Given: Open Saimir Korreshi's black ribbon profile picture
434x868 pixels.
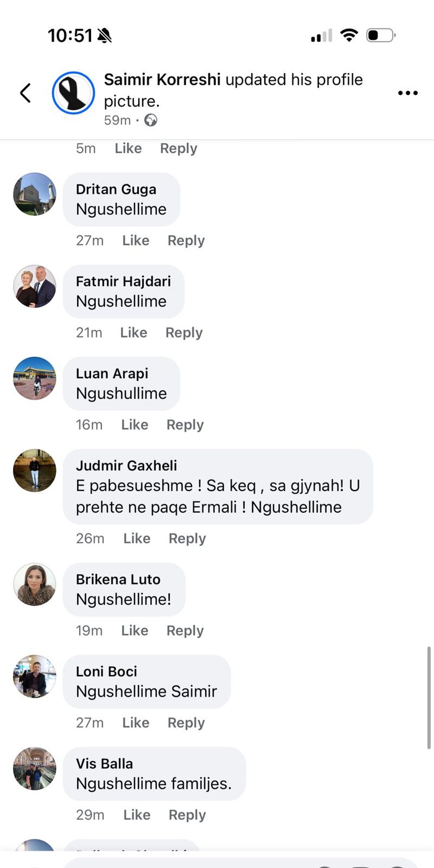Looking at the screenshot, I should 73,93.
